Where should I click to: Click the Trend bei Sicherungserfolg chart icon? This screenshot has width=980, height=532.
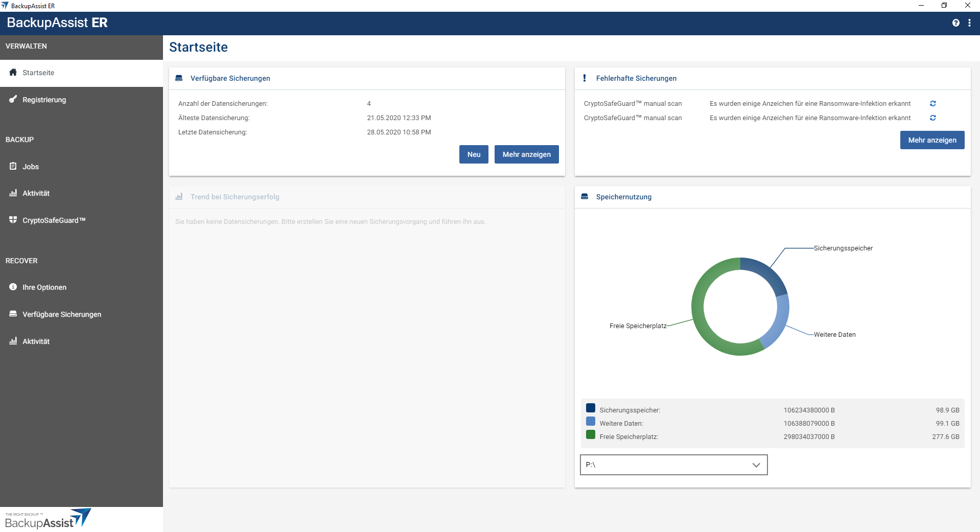(x=179, y=196)
